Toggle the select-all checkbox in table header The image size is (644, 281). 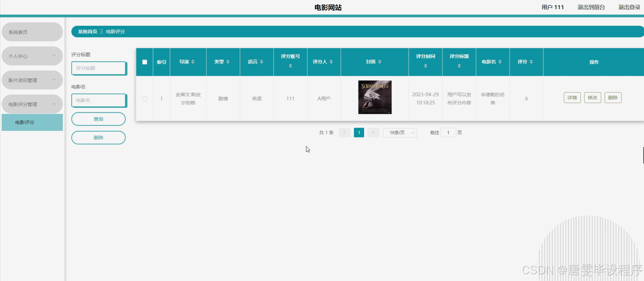[x=145, y=62]
